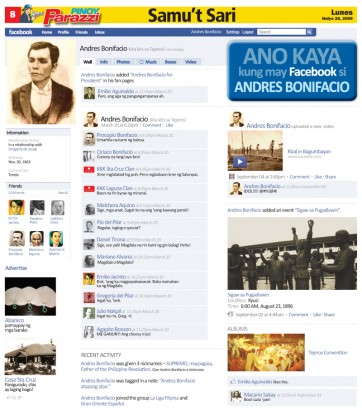Click the thumbs-up icon beside Emilio Aguinaldo likes
Image resolution: width=362 pixels, height=420 pixels.
[x=233, y=381]
